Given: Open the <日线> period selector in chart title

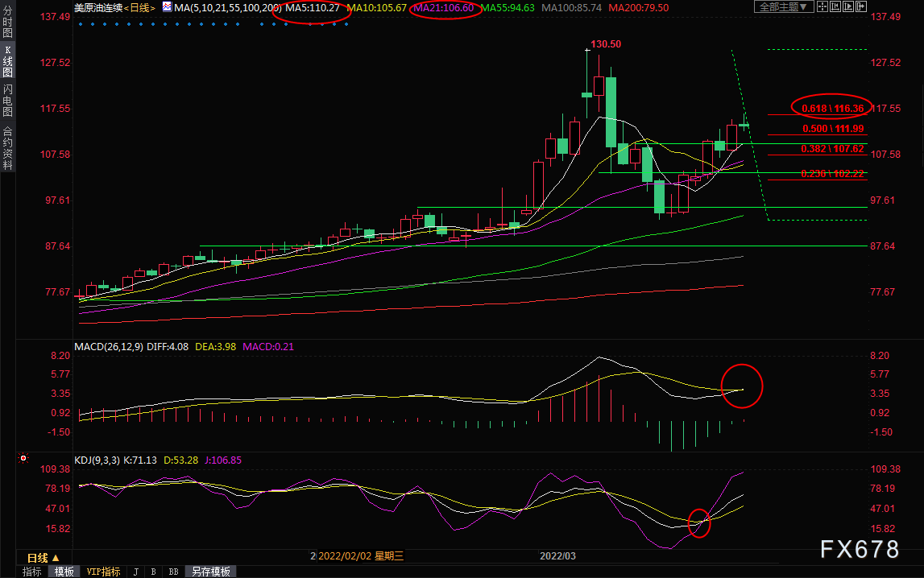Looking at the screenshot, I should pyautogui.click(x=139, y=8).
